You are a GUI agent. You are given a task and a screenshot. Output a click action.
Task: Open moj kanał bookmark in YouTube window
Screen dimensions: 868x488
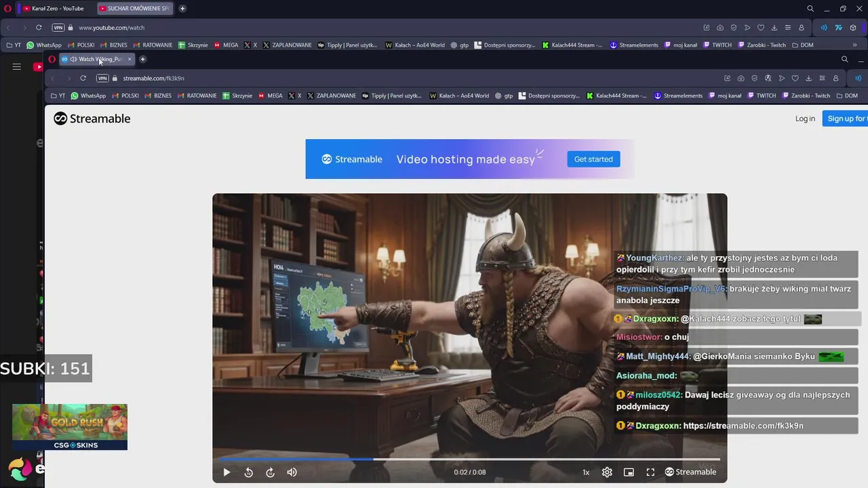(x=680, y=45)
